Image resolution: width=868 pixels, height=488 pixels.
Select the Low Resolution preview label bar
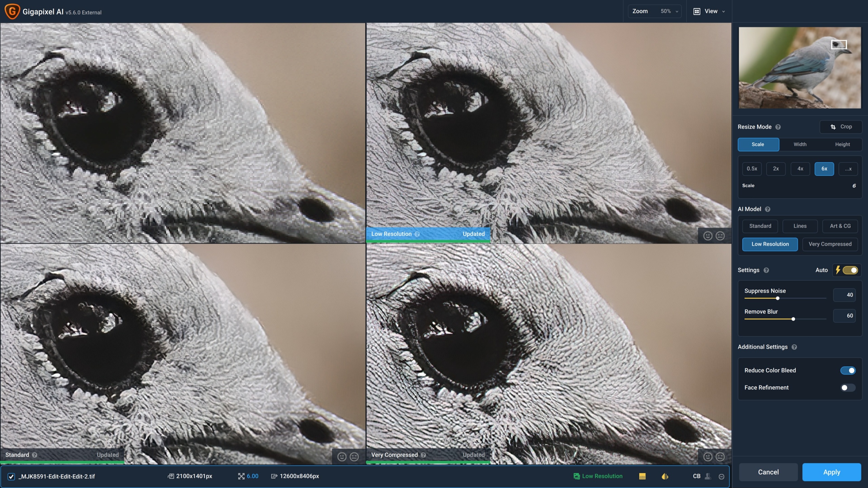pyautogui.click(x=428, y=234)
